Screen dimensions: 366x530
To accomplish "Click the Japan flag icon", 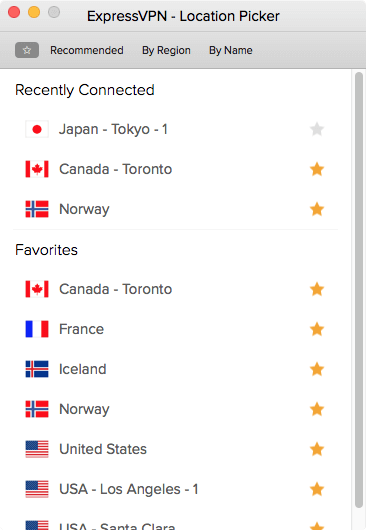I will point(37,129).
